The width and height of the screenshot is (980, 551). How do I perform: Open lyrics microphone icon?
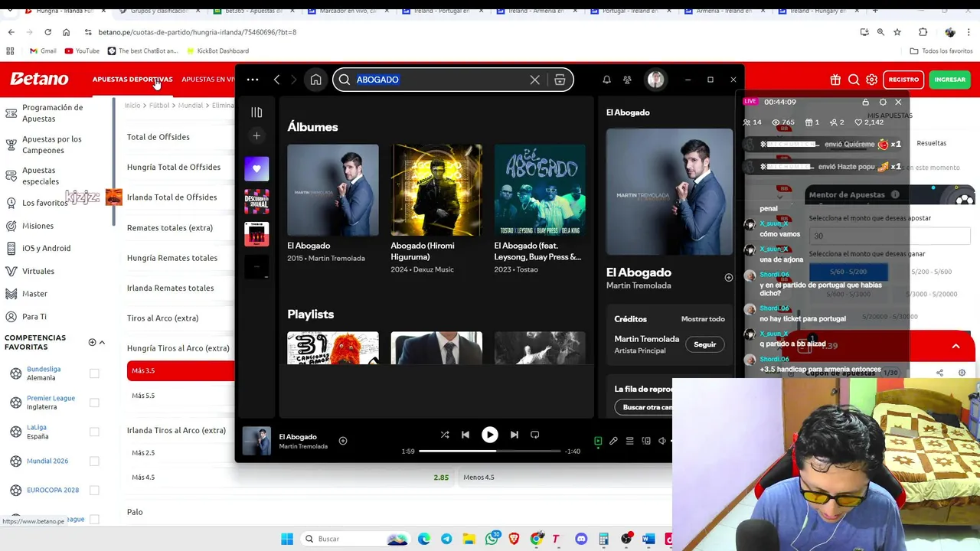coord(613,441)
